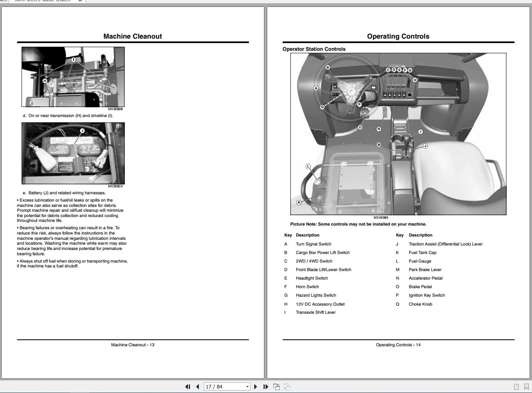Click the operator station controls diagram
This screenshot has height=393, width=532.
[398, 134]
